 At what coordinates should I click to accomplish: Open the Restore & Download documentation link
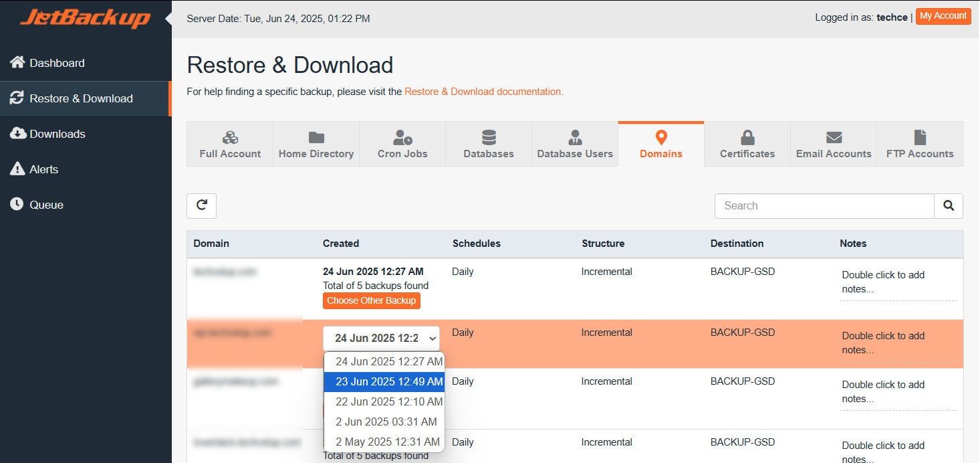pyautogui.click(x=483, y=92)
